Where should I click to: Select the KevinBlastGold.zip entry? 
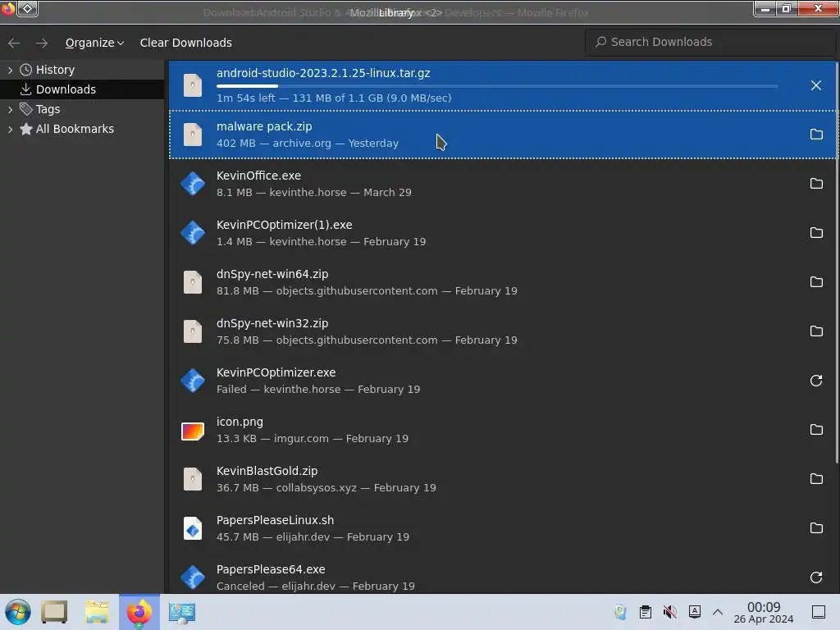503,479
